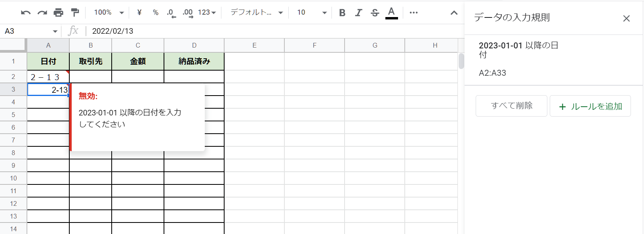The image size is (644, 234).
Task: Open the text color picker
Action: 391,13
